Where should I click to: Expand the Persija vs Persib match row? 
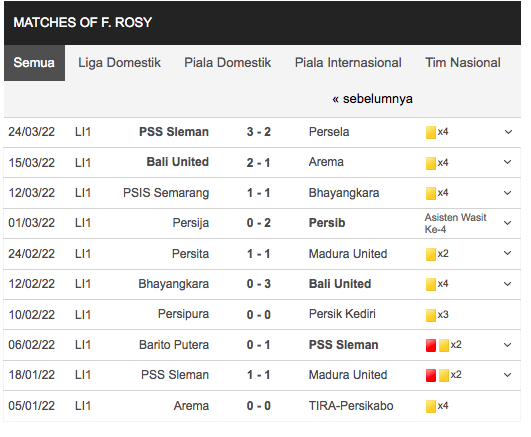[507, 223]
